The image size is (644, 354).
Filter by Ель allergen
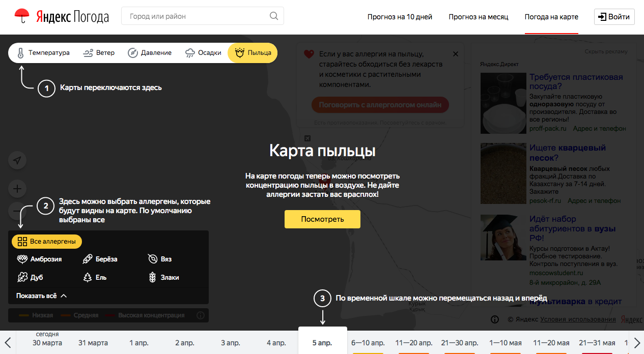95,278
